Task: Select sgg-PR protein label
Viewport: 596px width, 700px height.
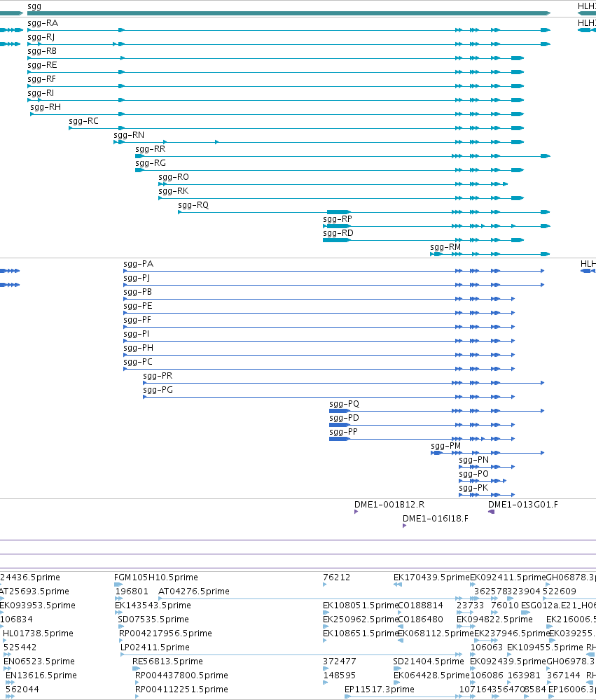Action: coord(158,376)
